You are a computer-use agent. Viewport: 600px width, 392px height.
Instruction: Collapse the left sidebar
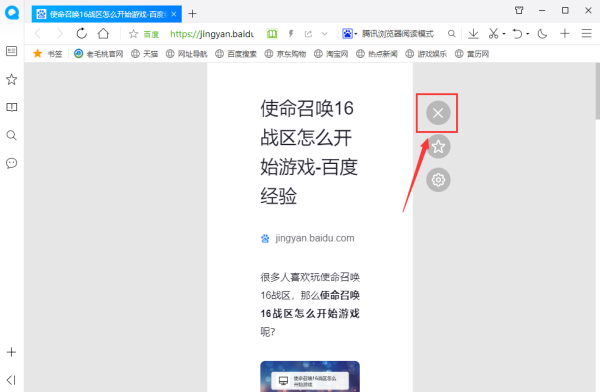point(11,380)
